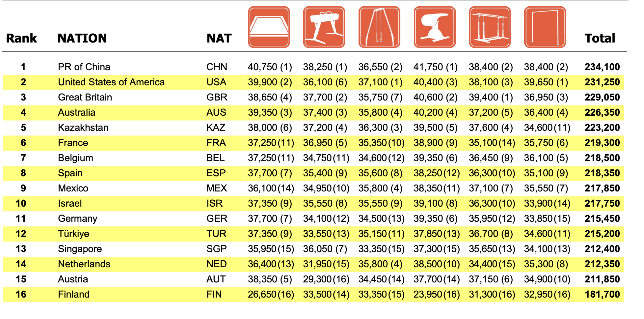
Task: Click Germany total 215,450
Action: (602, 218)
